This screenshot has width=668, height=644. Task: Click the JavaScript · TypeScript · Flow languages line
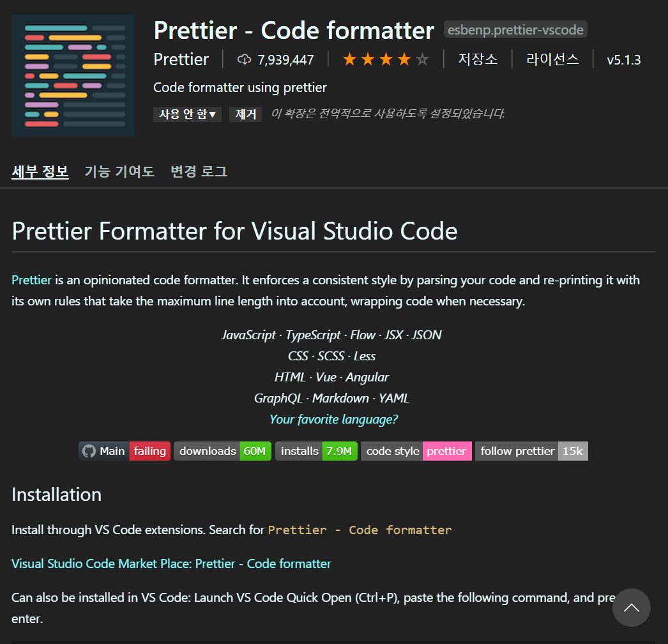click(x=331, y=335)
